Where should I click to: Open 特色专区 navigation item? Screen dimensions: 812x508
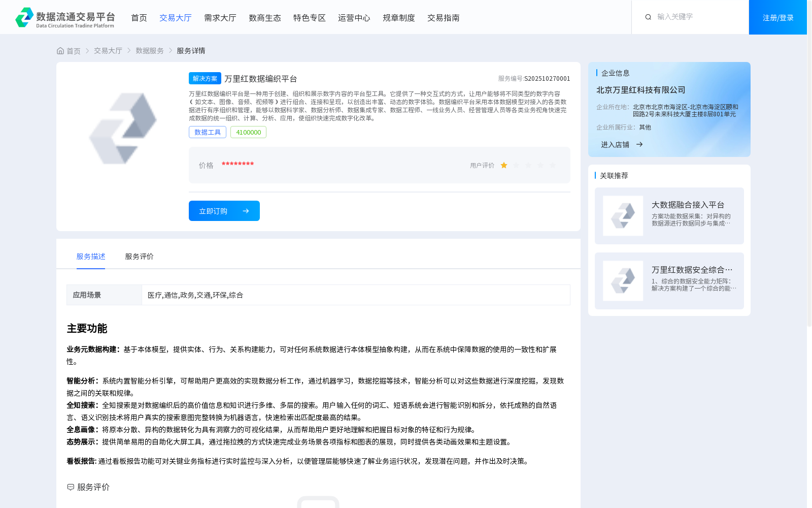(310, 18)
